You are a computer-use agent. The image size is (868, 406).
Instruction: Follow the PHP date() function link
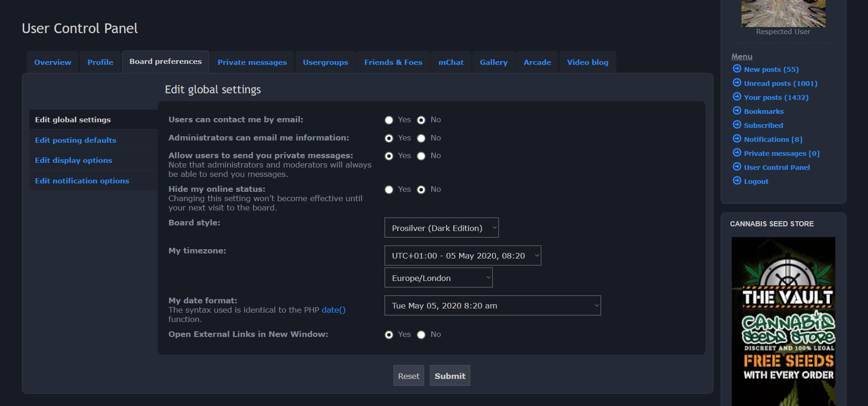click(333, 310)
